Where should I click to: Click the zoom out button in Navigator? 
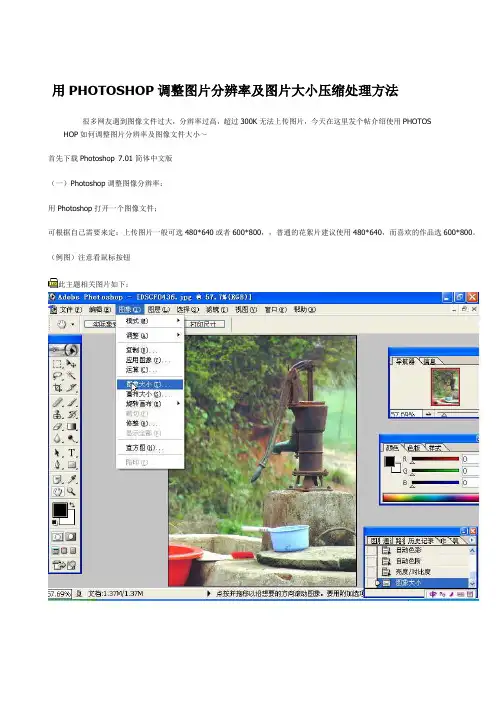click(x=428, y=415)
